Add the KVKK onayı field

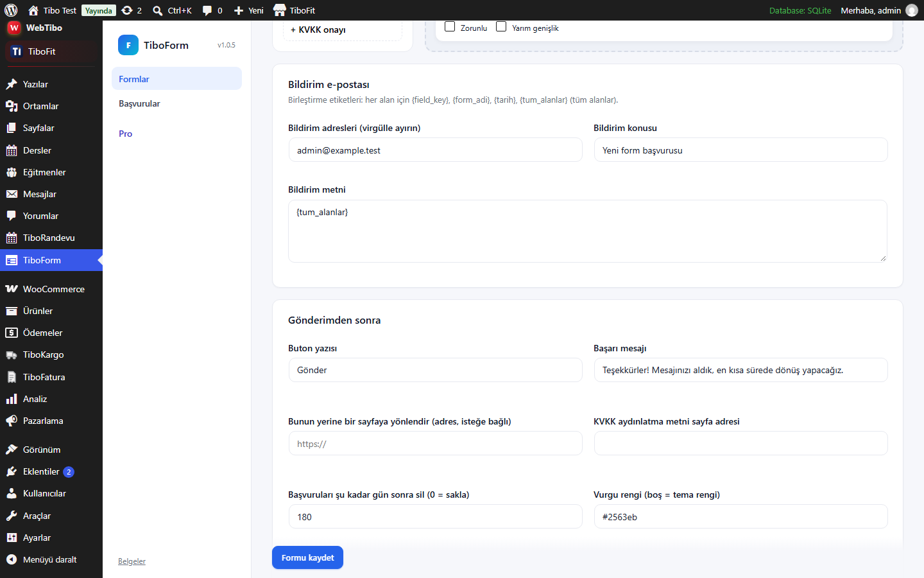(342, 30)
